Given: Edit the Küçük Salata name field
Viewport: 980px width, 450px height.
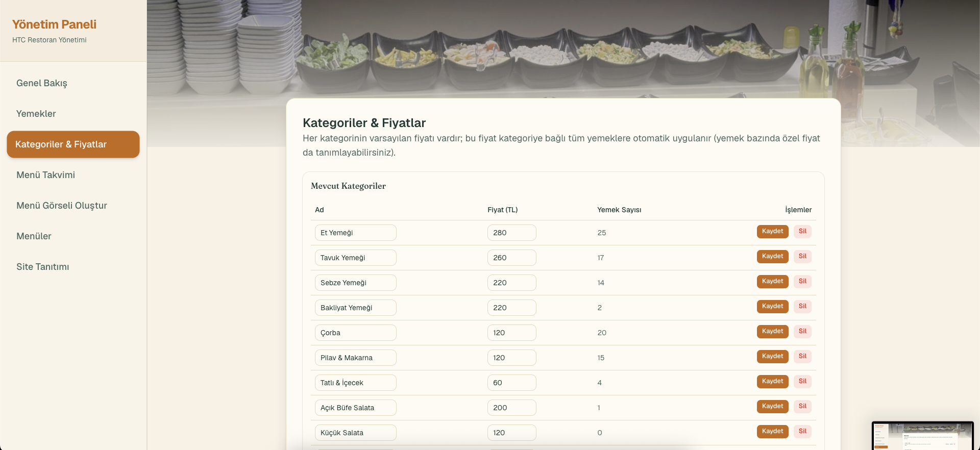Looking at the screenshot, I should [356, 433].
